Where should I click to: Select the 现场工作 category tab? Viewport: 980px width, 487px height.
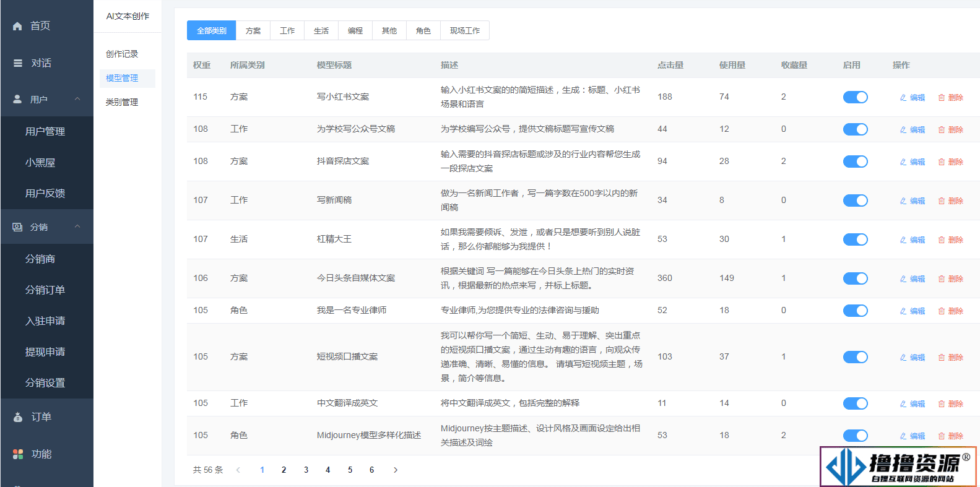tap(465, 30)
